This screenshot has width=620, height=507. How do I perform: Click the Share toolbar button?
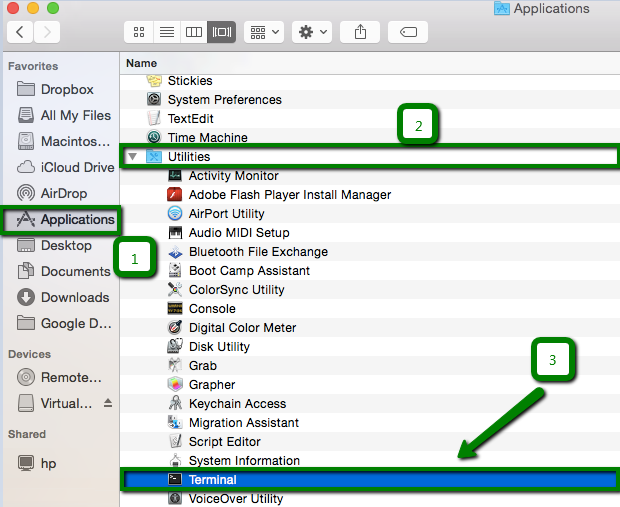click(x=360, y=32)
